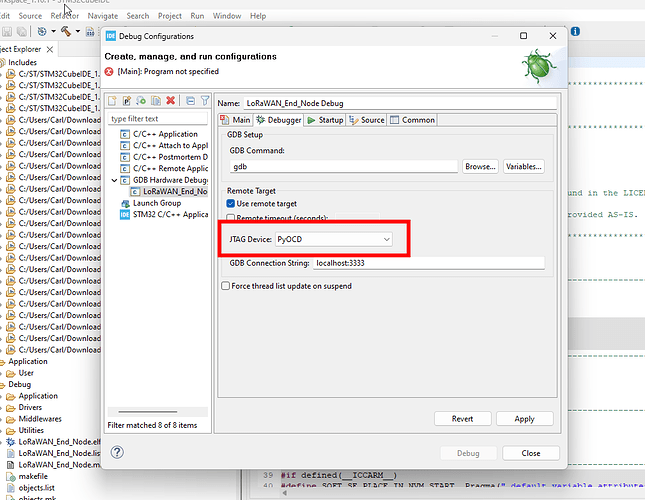Click the new launch configuration icon

pyautogui.click(x=113, y=101)
